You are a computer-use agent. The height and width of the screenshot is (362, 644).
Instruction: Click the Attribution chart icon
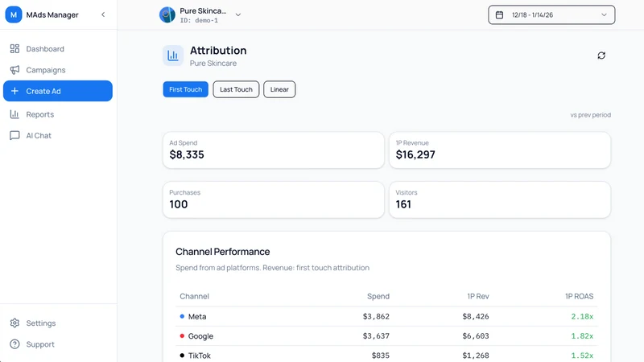tap(173, 56)
